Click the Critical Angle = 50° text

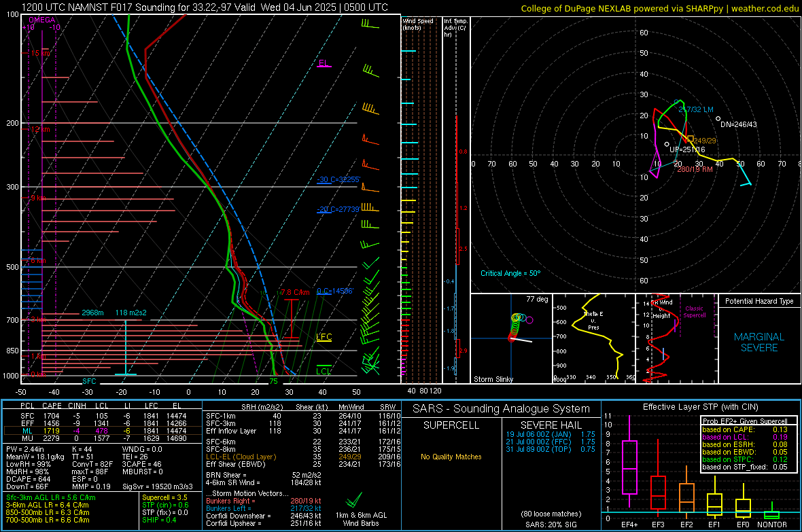[x=510, y=273]
